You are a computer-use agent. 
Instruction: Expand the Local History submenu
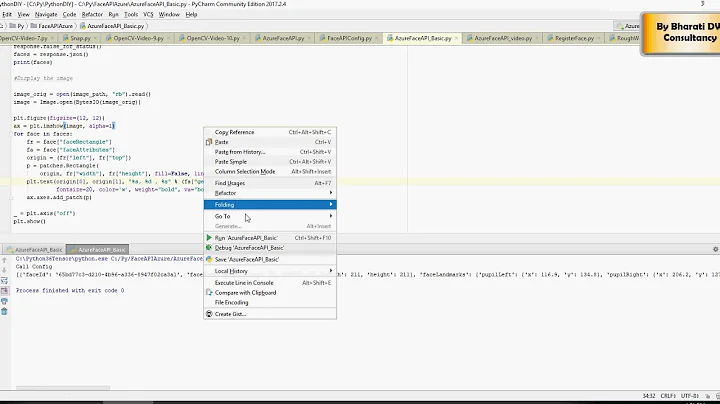[x=270, y=271]
